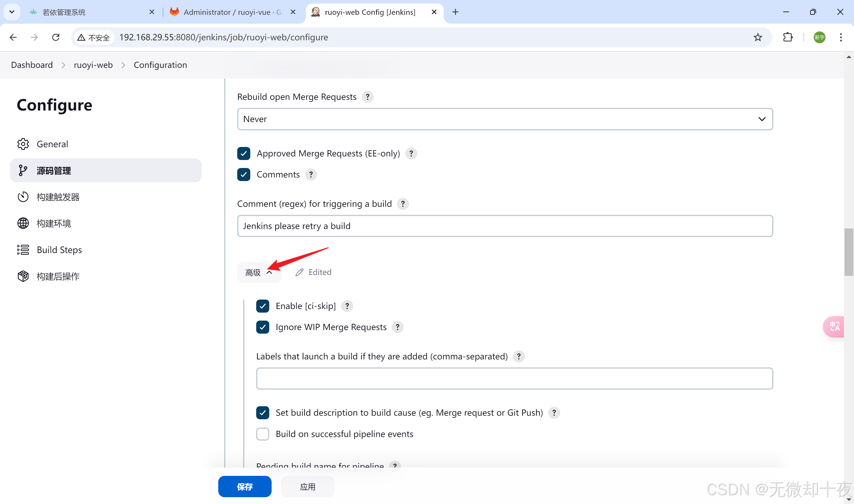Click the Build Steps list icon

pos(23,250)
